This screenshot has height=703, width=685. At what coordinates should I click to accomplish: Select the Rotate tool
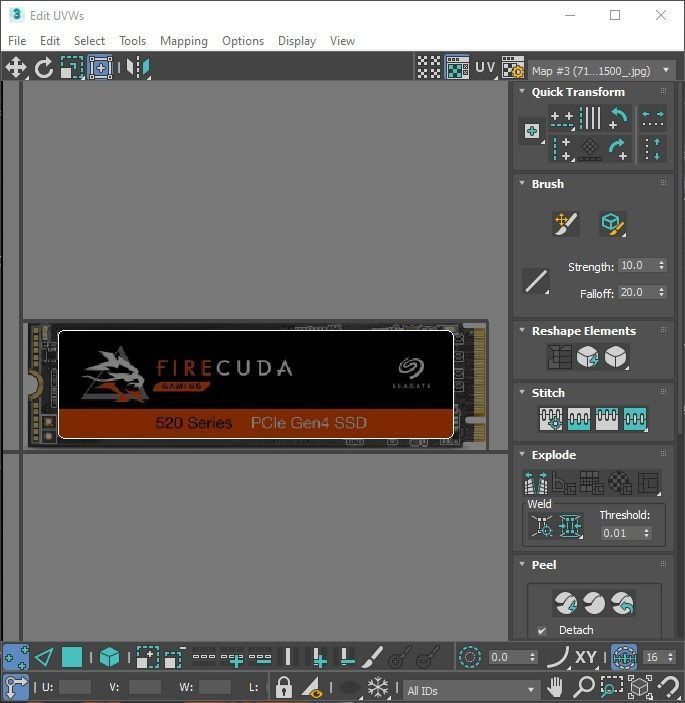coord(44,68)
